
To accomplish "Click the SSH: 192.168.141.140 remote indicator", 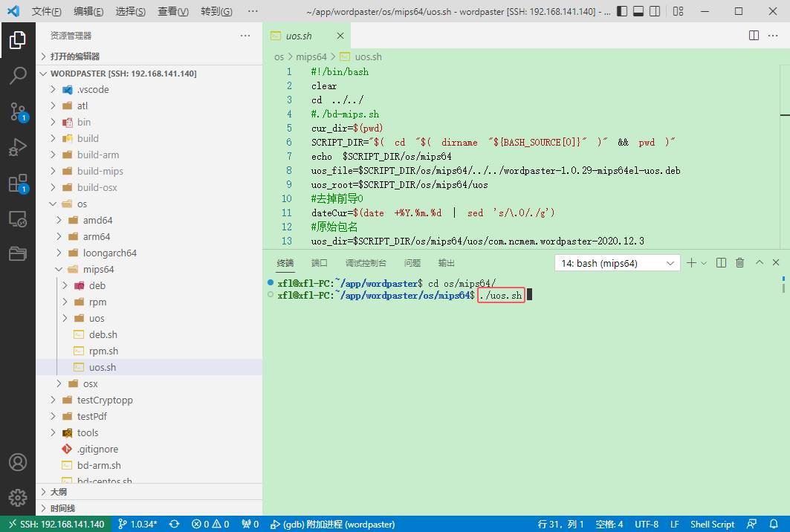I will tap(56, 524).
